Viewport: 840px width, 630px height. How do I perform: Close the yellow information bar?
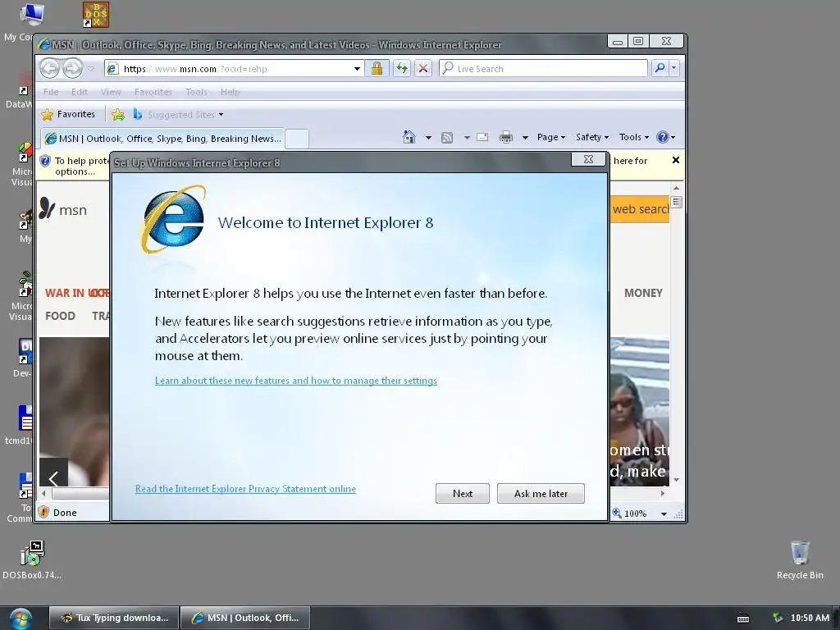tap(676, 160)
